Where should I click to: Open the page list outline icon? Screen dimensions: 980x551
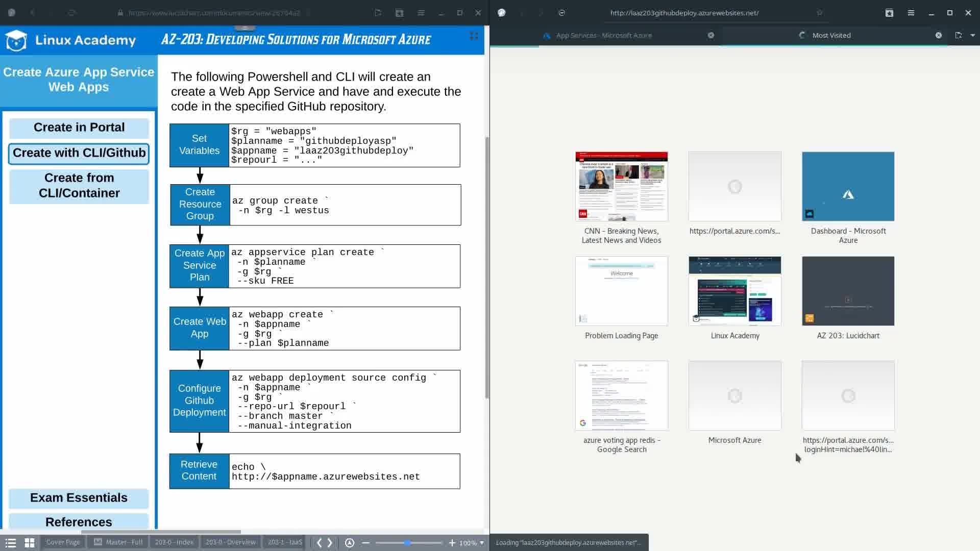point(11,543)
